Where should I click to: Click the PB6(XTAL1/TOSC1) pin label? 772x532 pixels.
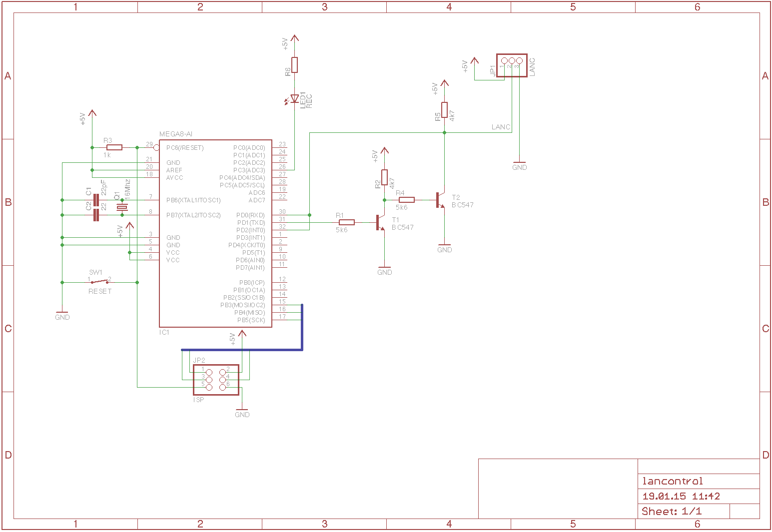click(193, 200)
